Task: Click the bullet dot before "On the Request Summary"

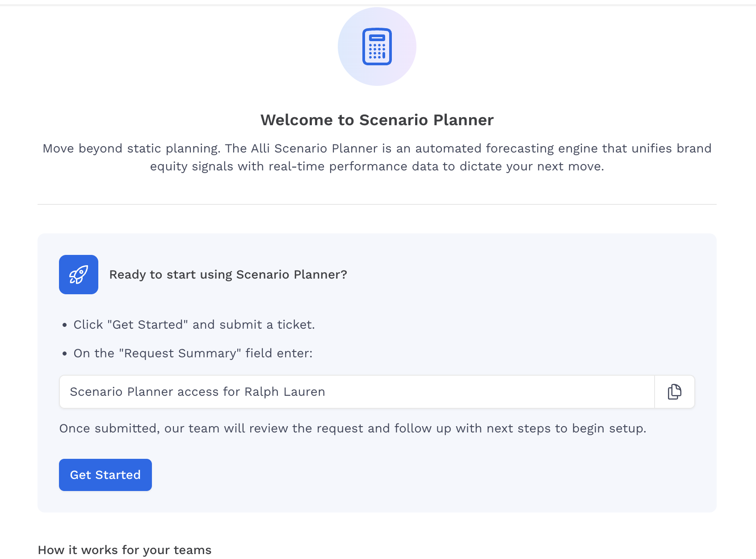Action: point(65,354)
